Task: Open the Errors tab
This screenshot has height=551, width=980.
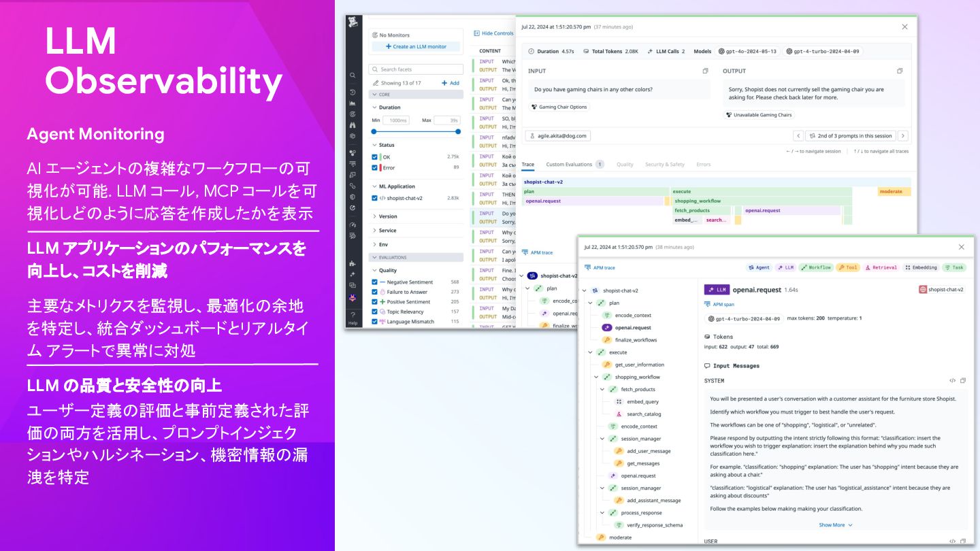Action: click(704, 165)
